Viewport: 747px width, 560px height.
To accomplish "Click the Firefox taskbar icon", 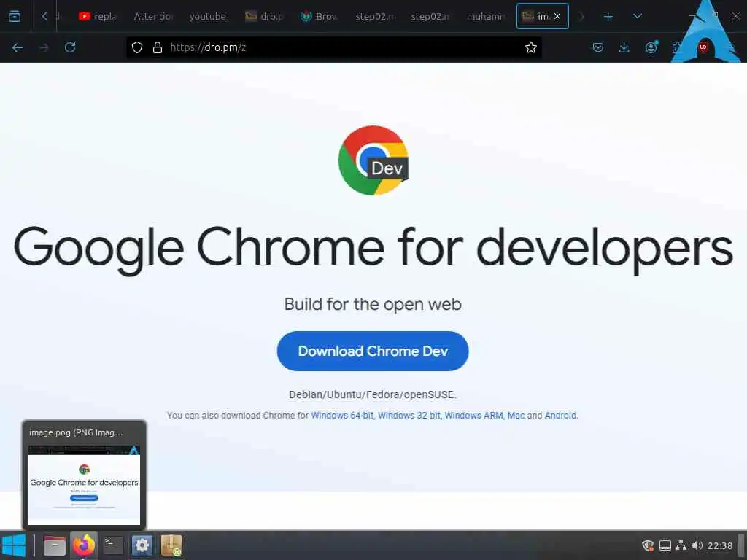I will (84, 545).
